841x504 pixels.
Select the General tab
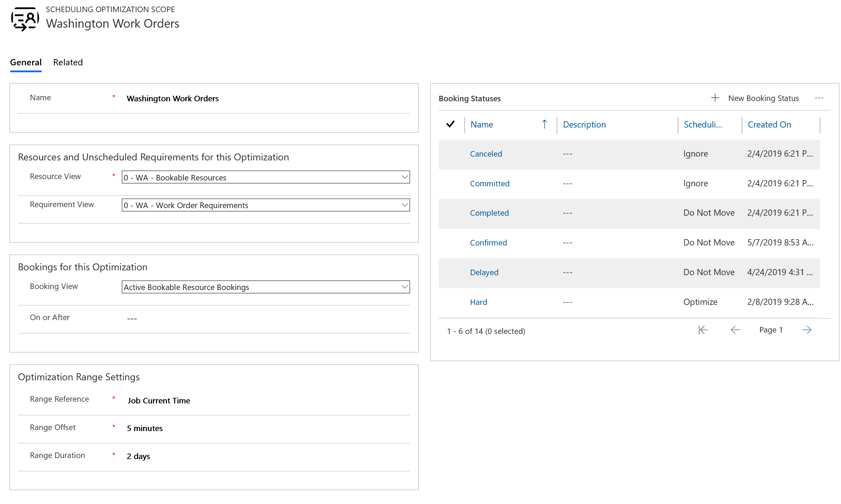click(x=25, y=62)
